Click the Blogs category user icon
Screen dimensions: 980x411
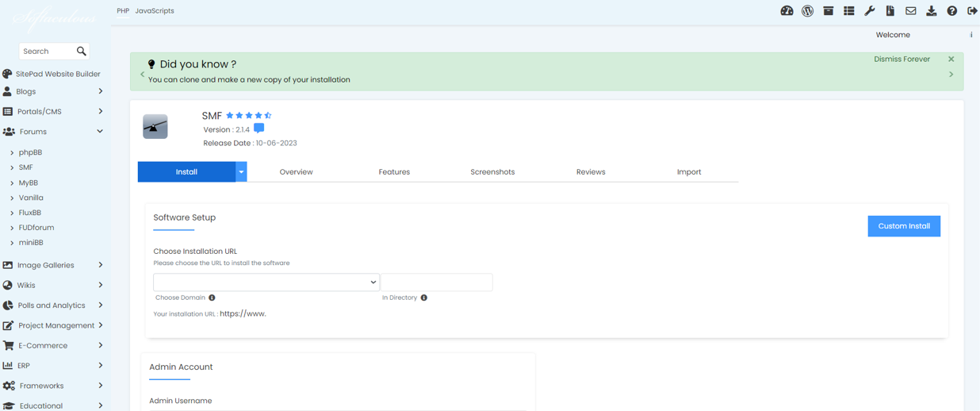[7, 91]
